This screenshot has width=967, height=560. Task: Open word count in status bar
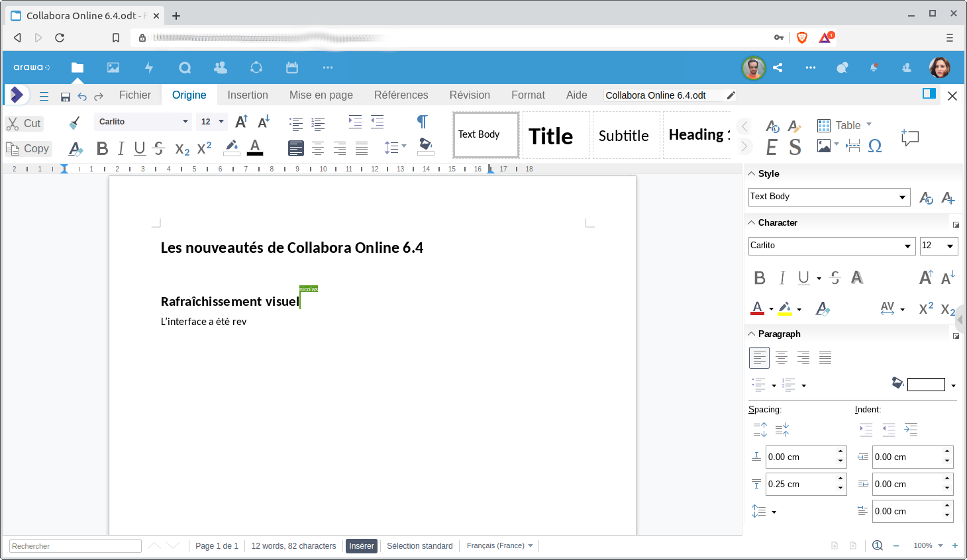pos(293,546)
